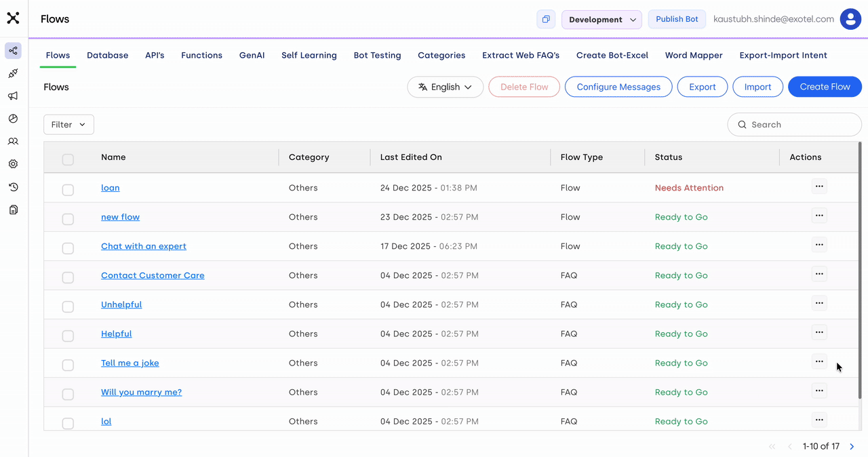The image size is (868, 457).
Task: Click Configure Messages button
Action: (x=618, y=87)
